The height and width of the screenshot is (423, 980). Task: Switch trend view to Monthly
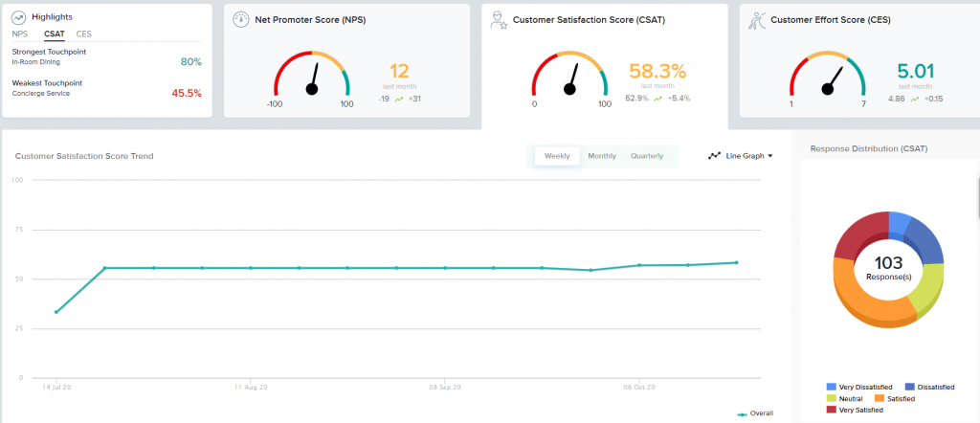pyautogui.click(x=602, y=156)
